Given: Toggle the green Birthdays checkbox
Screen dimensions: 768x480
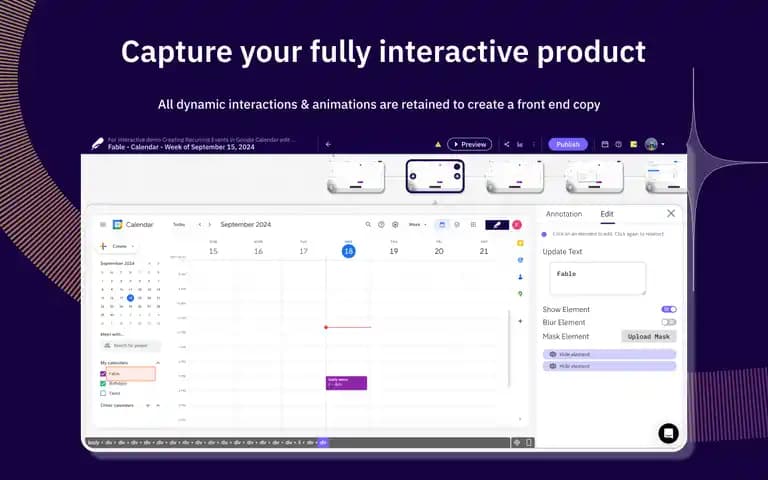Looking at the screenshot, I should coord(103,384).
